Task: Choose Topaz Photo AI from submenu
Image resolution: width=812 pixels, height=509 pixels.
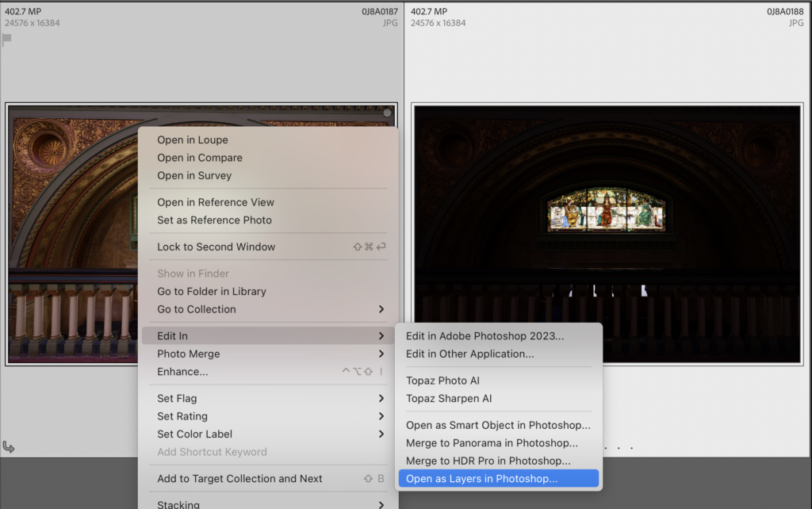Action: (x=442, y=381)
